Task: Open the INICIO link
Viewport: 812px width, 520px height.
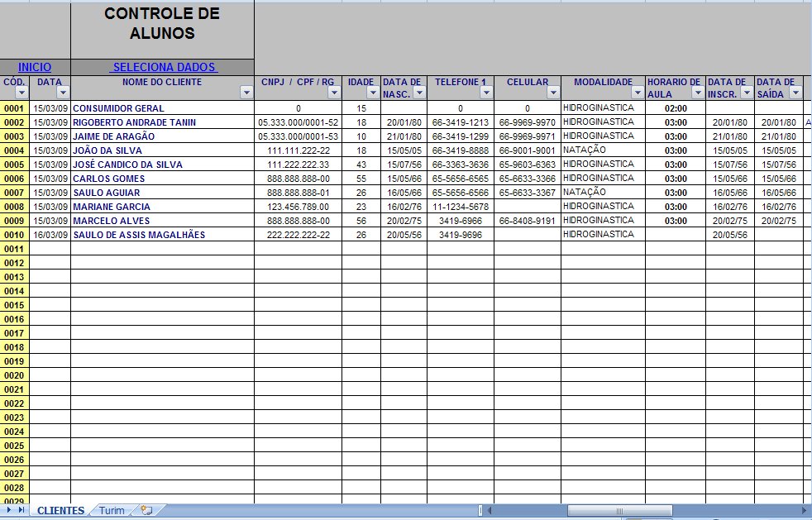Action: point(35,67)
